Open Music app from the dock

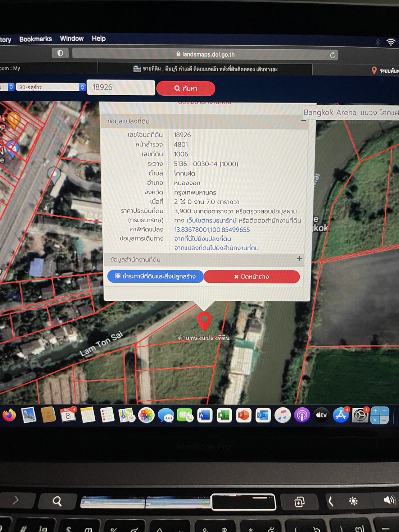[x=282, y=416]
